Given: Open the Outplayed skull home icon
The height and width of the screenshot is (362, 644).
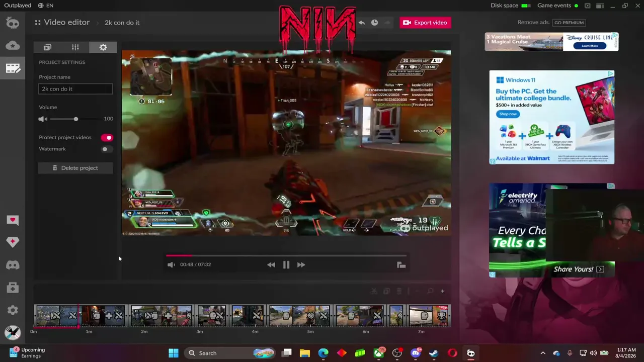Looking at the screenshot, I should 13,23.
